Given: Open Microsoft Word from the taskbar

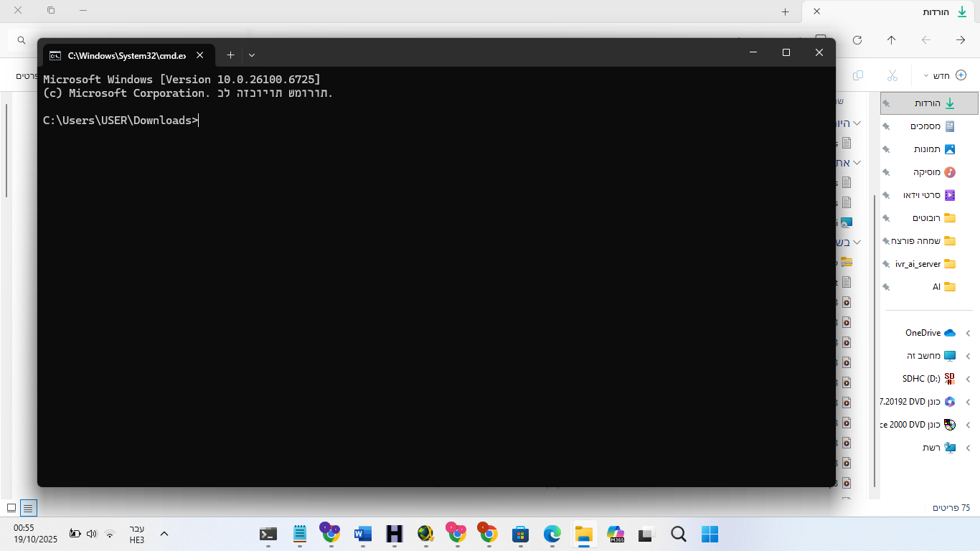Looking at the screenshot, I should pos(362,534).
